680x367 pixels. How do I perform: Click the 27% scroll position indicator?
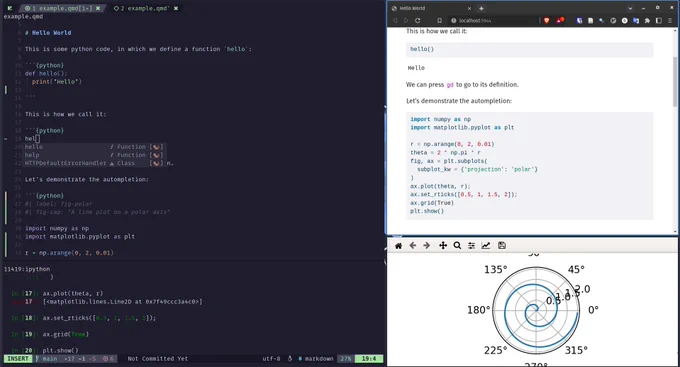pyautogui.click(x=346, y=359)
